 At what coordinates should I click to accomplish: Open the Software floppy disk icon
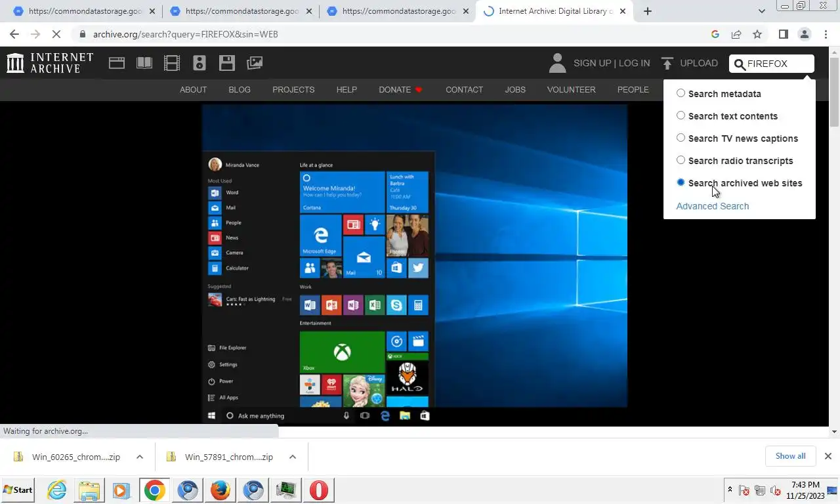227,63
